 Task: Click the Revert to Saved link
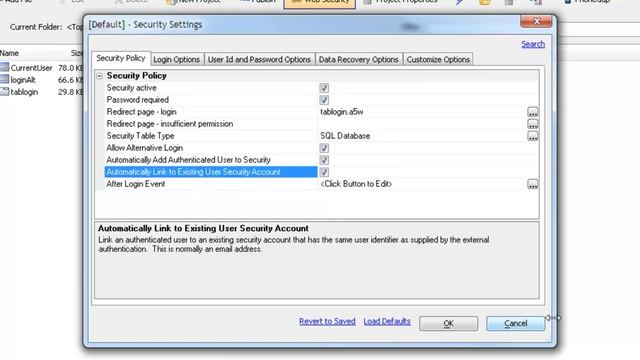coord(327,321)
